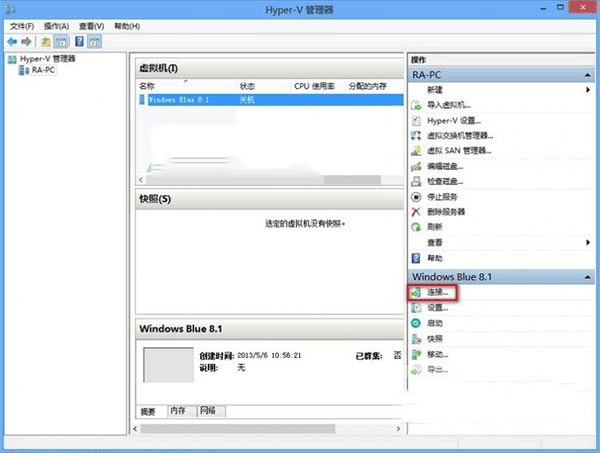Toggle the action pane toolbar icon

(x=95, y=41)
